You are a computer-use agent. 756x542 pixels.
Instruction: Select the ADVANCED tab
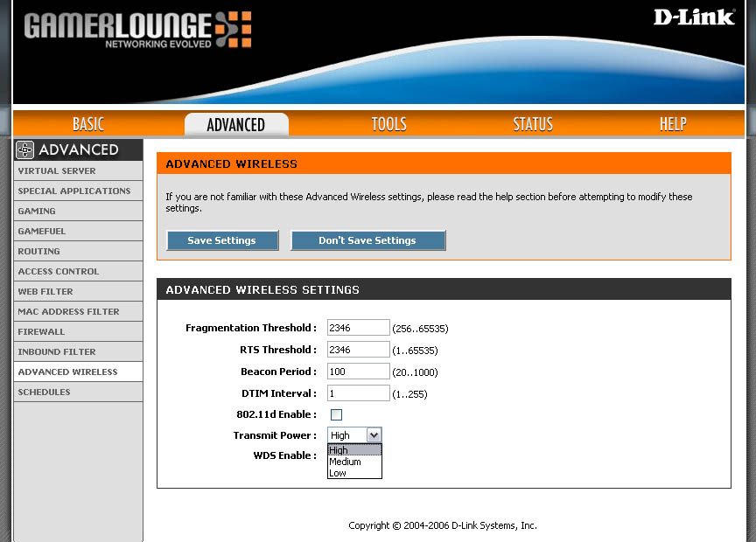[236, 125]
